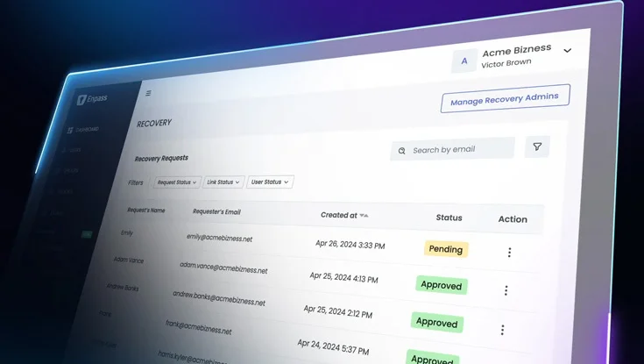This screenshot has width=644, height=364.
Task: Click the search magnifier icon
Action: (x=401, y=151)
